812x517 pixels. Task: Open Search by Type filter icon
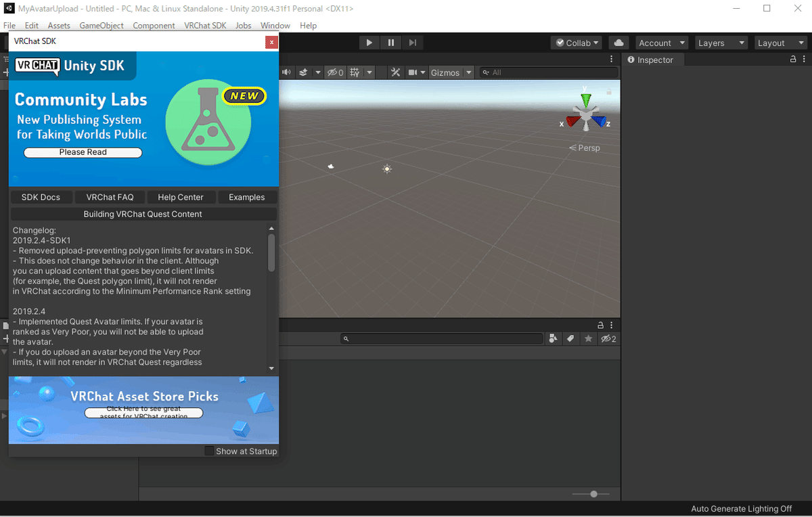554,338
